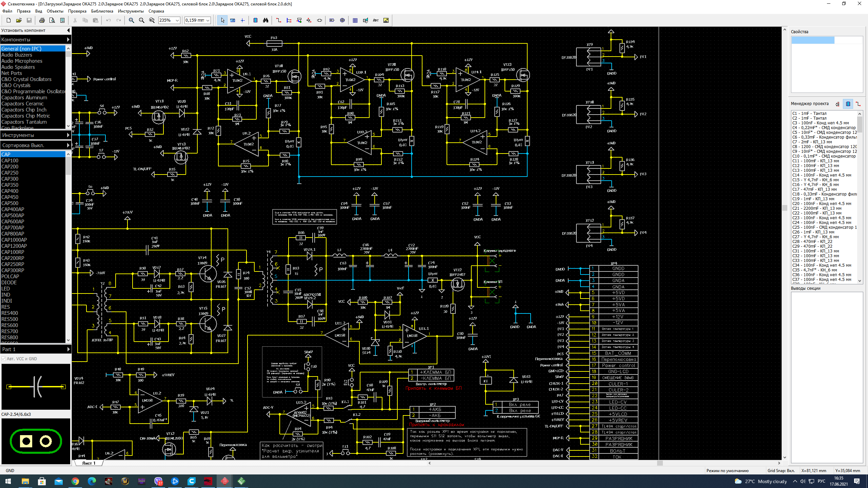Click the table grid toolbar icon
The image size is (868, 488).
pos(355,20)
